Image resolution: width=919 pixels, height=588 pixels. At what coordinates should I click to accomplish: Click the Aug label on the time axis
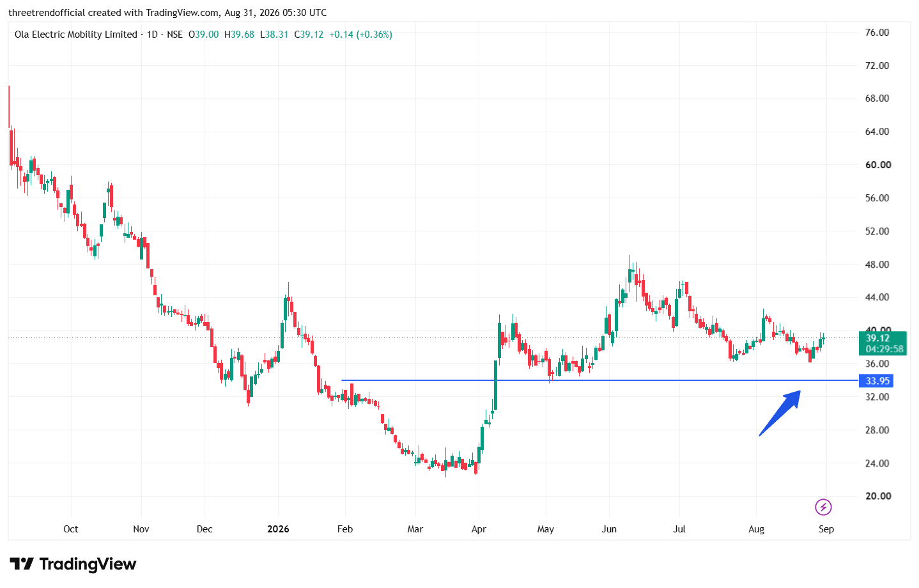[x=757, y=529]
